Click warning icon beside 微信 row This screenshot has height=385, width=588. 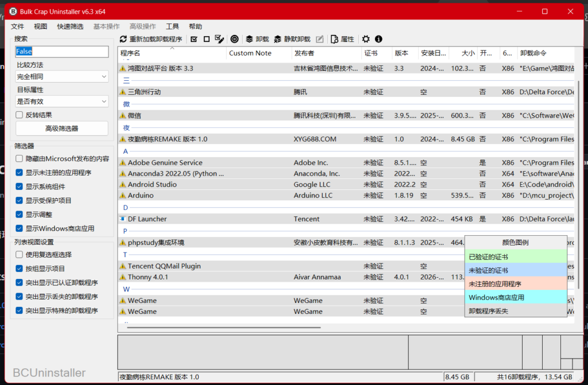pyautogui.click(x=123, y=115)
